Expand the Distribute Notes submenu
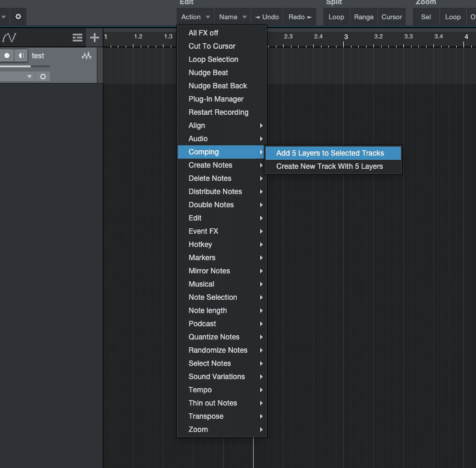The height and width of the screenshot is (468, 476). [222, 192]
